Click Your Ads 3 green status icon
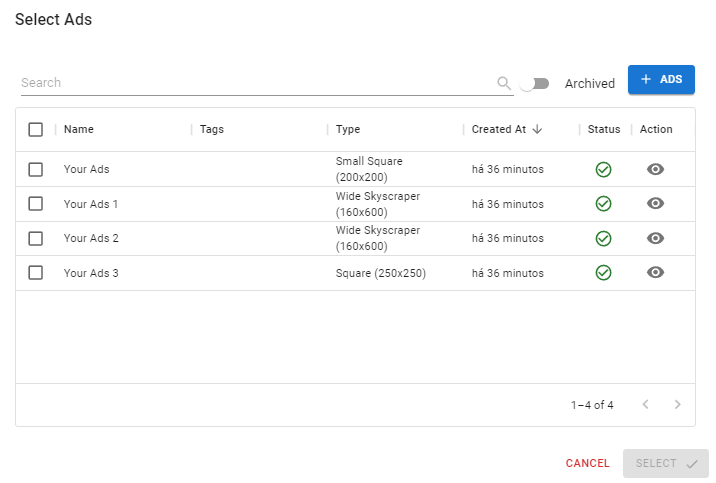Viewport: 716px width, 483px height. 603,273
